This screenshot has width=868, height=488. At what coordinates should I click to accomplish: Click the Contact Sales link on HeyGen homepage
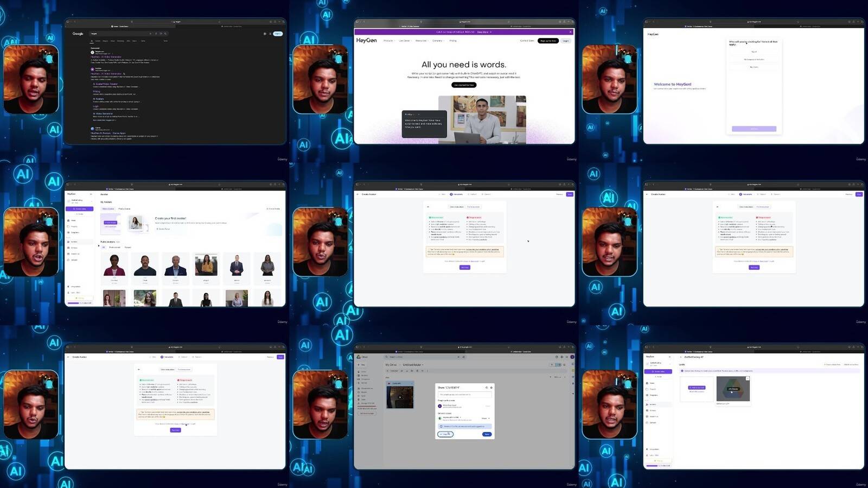click(x=527, y=41)
